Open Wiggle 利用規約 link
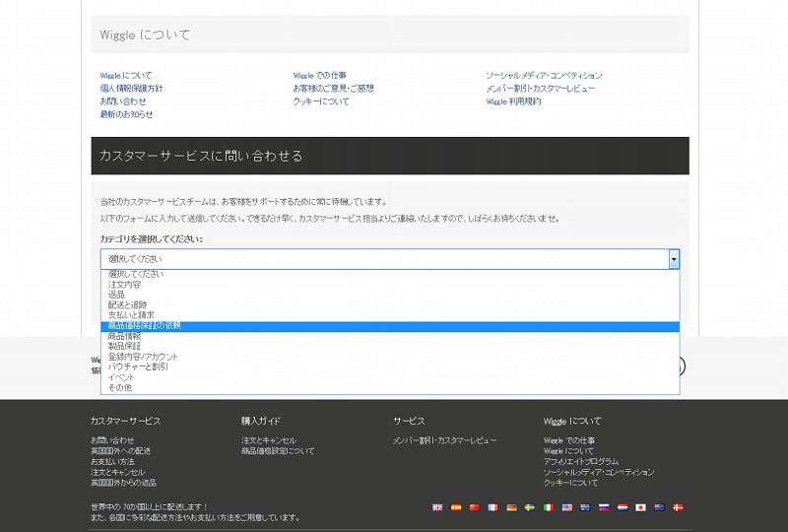This screenshot has width=788, height=532. [x=513, y=101]
